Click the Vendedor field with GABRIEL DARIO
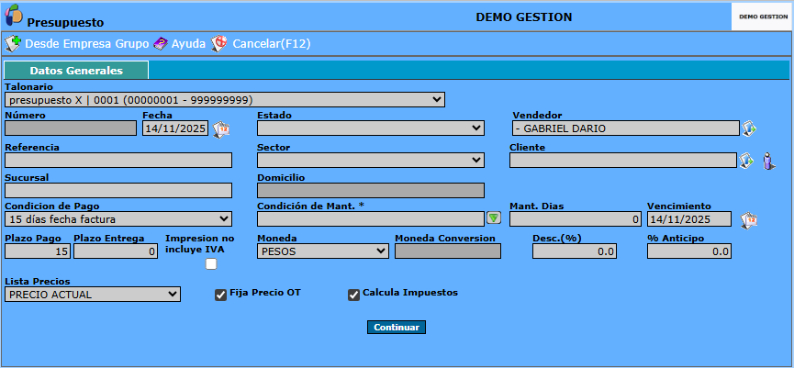 pos(625,128)
